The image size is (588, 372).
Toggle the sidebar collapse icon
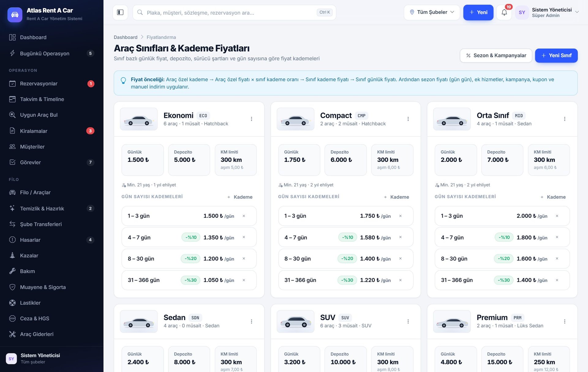[x=120, y=12]
